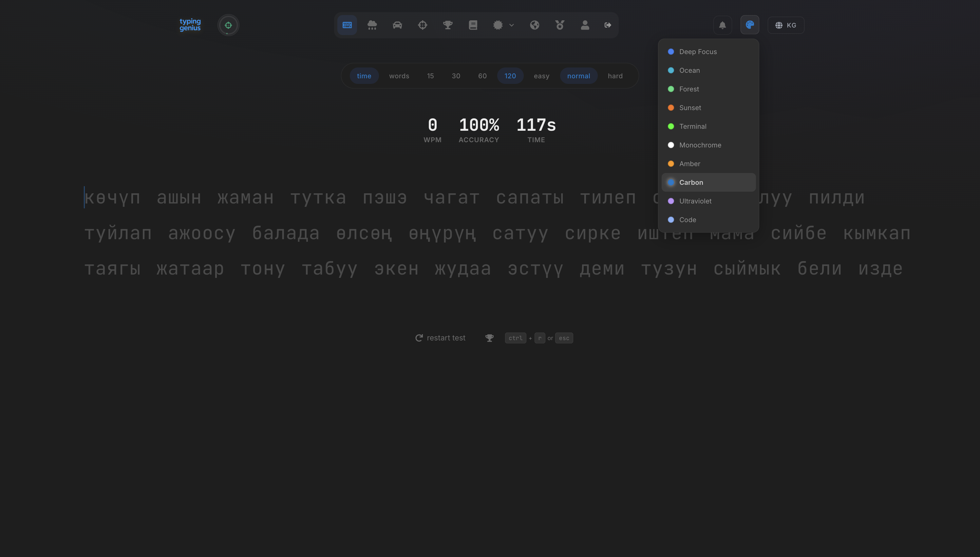
Task: Click the book lessons icon in toolbar
Action: click(x=473, y=25)
